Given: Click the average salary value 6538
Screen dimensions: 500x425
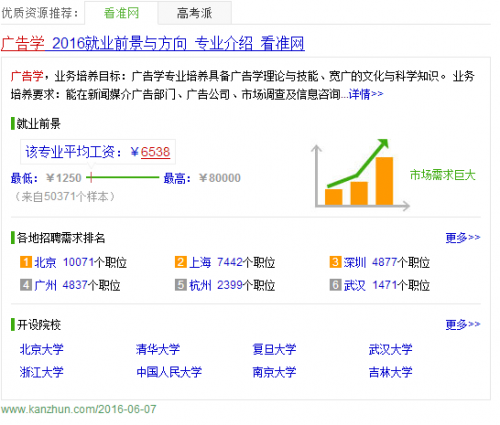Looking at the screenshot, I should click(x=155, y=152).
